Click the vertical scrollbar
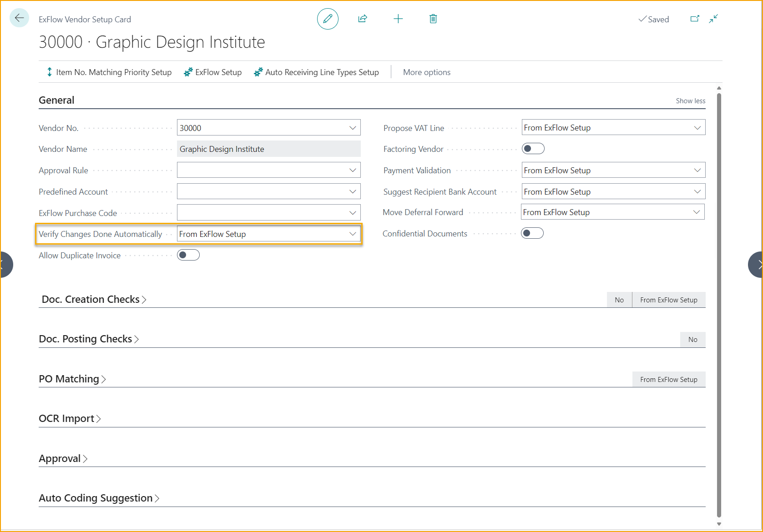 [x=719, y=305]
